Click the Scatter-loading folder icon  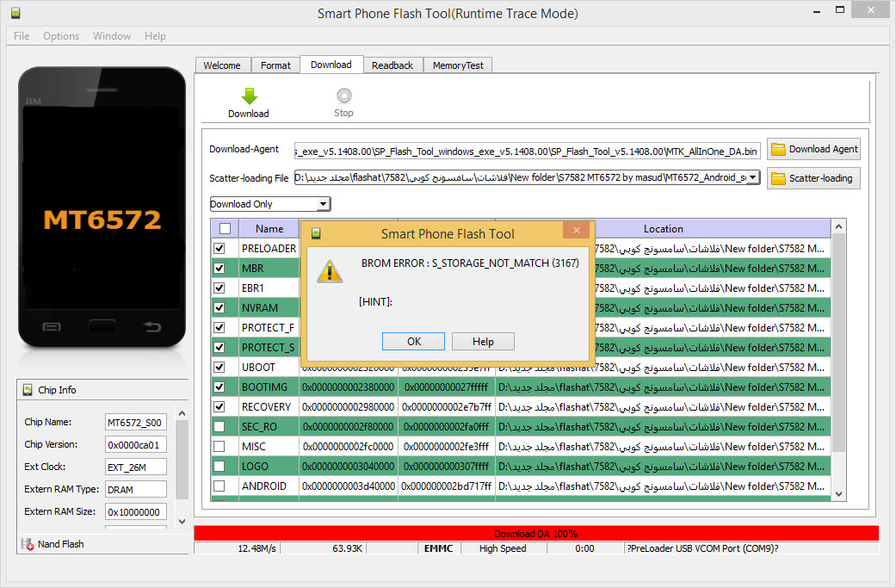coord(778,178)
